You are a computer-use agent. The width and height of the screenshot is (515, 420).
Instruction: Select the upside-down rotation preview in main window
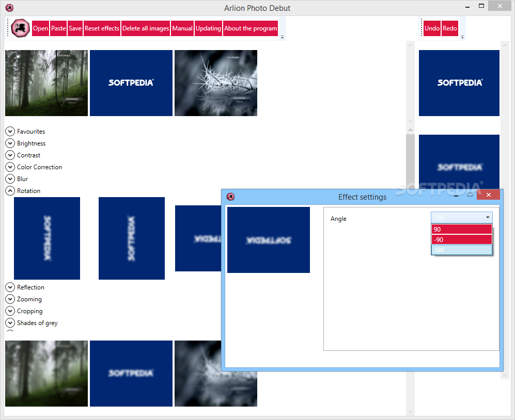(x=198, y=238)
